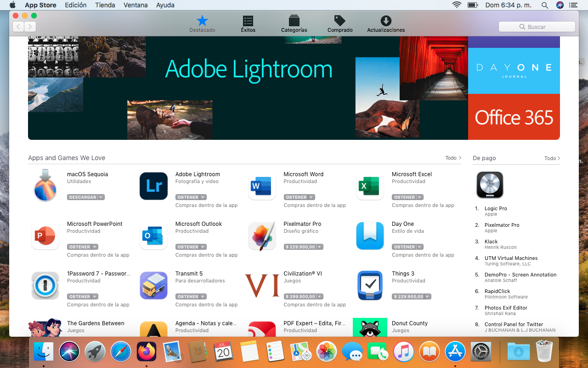Open the Categorías toolbar icon
The height and width of the screenshot is (368, 588).
pos(294,24)
